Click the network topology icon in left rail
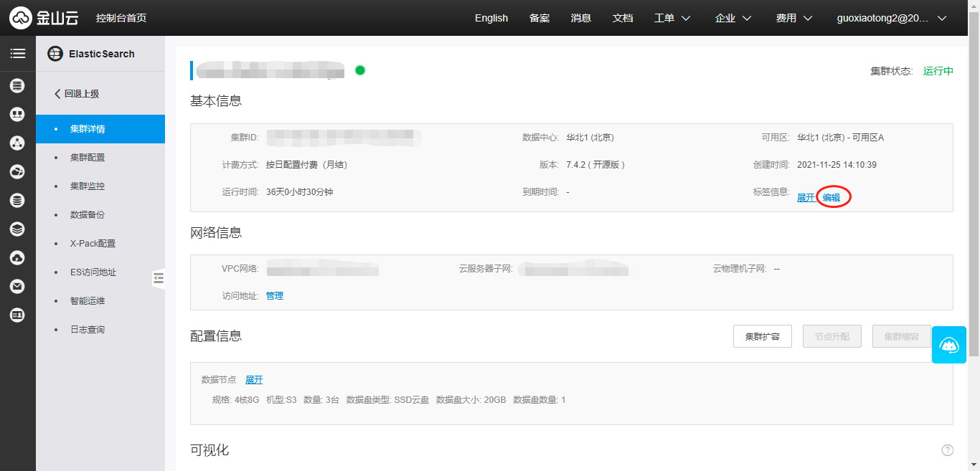 [17, 143]
